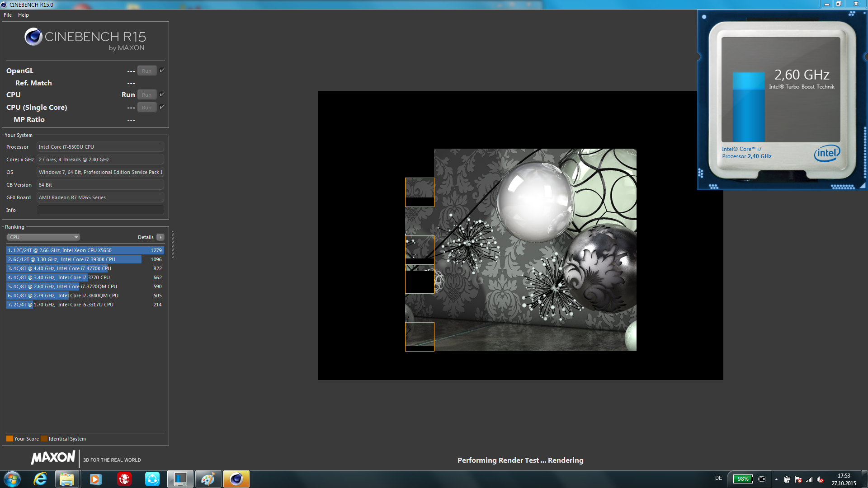Expand ranking Details arrow button
The height and width of the screenshot is (488, 868).
(160, 237)
